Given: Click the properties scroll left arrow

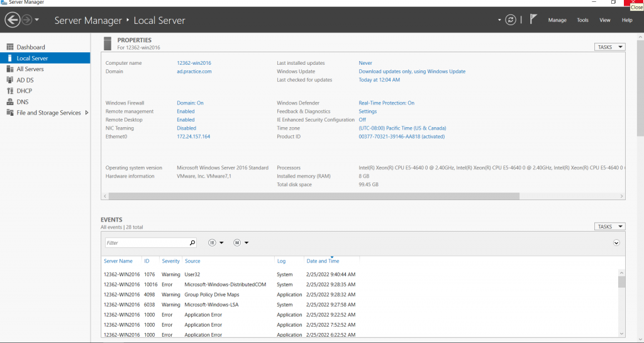Looking at the screenshot, I should (105, 196).
